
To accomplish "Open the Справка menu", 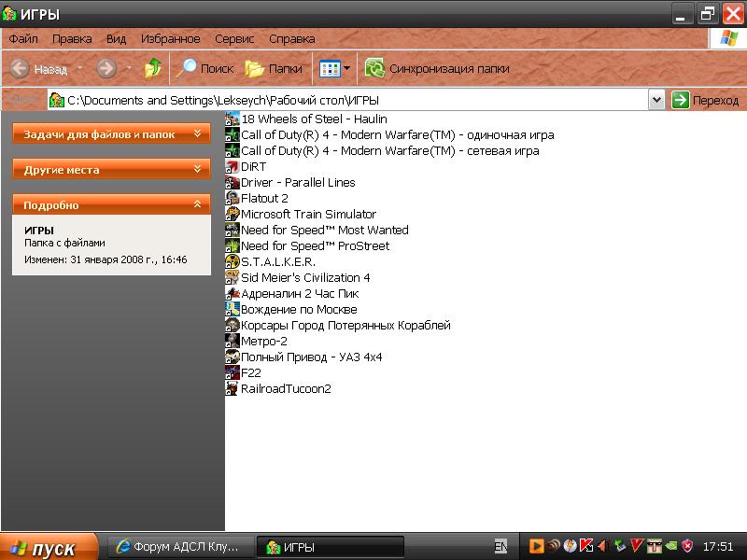I will coord(292,38).
